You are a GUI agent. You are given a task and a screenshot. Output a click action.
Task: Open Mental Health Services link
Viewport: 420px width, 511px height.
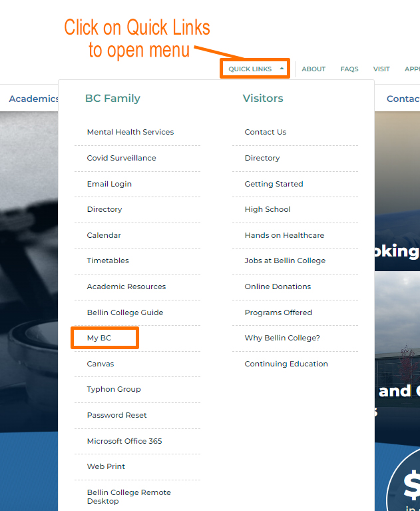130,132
